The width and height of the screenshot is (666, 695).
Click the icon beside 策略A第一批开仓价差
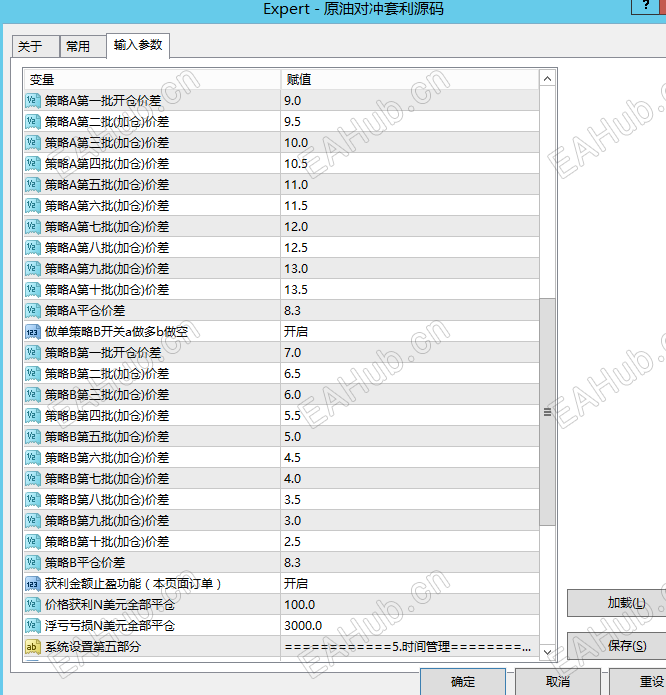pyautogui.click(x=33, y=101)
